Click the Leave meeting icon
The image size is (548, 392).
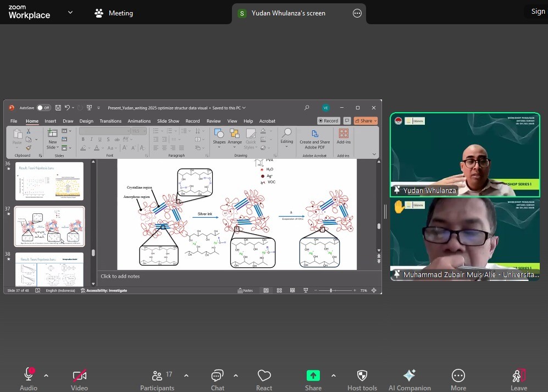tap(518, 376)
